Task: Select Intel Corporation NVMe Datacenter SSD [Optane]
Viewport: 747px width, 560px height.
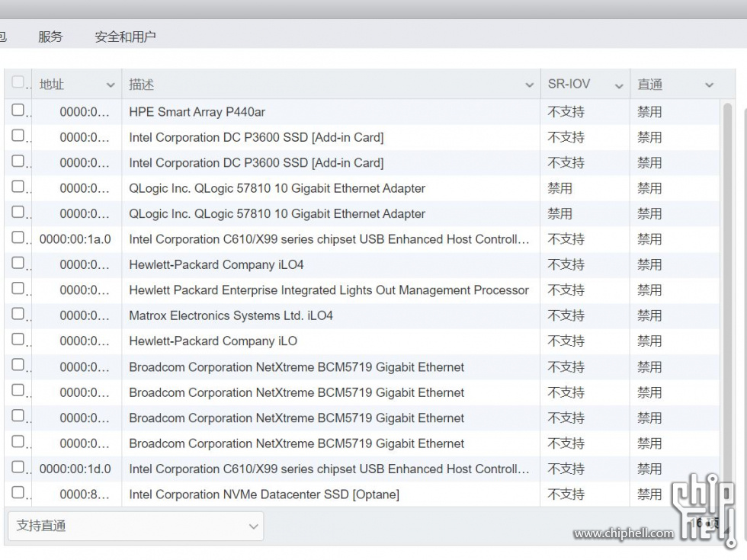Action: [264, 494]
